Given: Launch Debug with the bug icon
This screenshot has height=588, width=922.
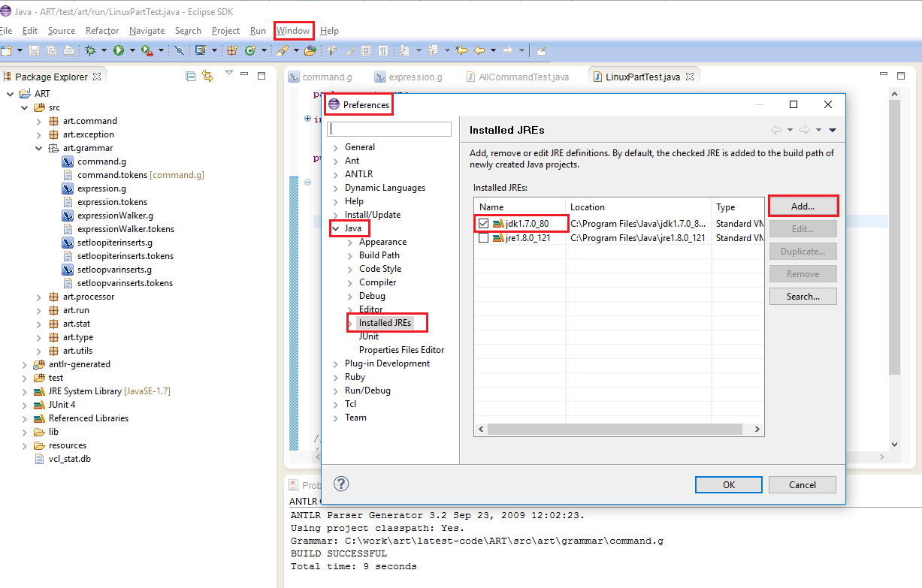Looking at the screenshot, I should tap(91, 50).
